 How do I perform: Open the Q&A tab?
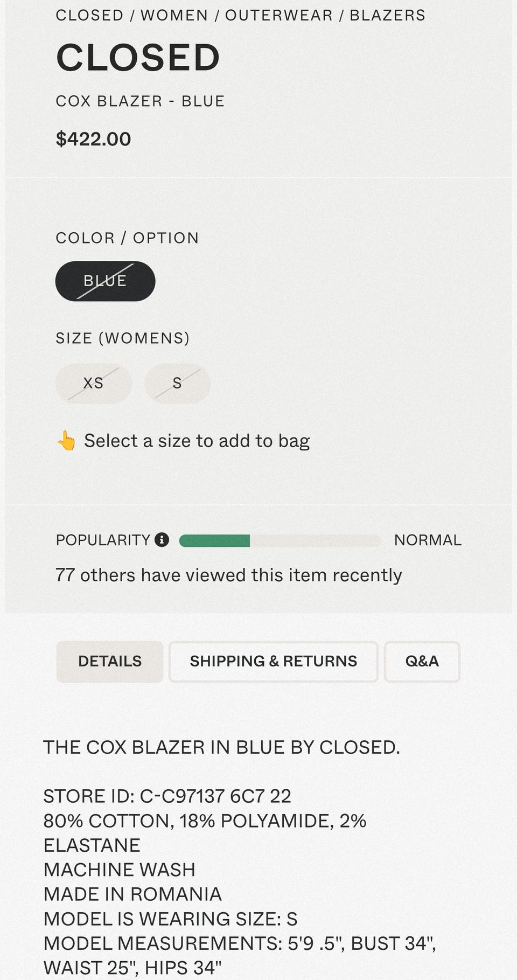click(422, 662)
